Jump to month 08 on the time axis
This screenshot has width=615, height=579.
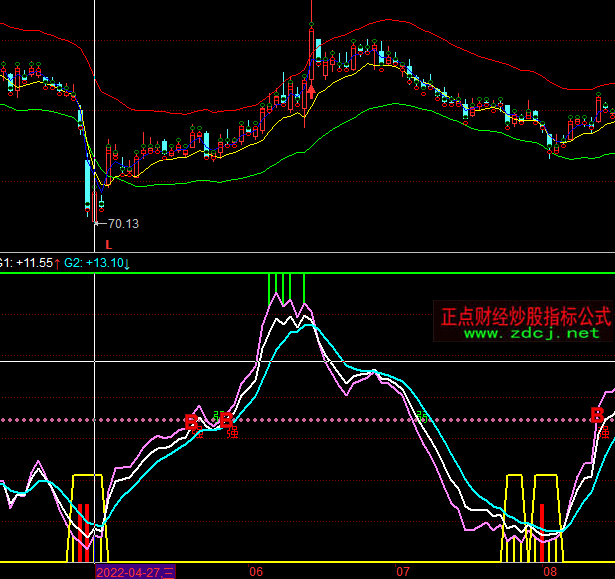tap(551, 571)
